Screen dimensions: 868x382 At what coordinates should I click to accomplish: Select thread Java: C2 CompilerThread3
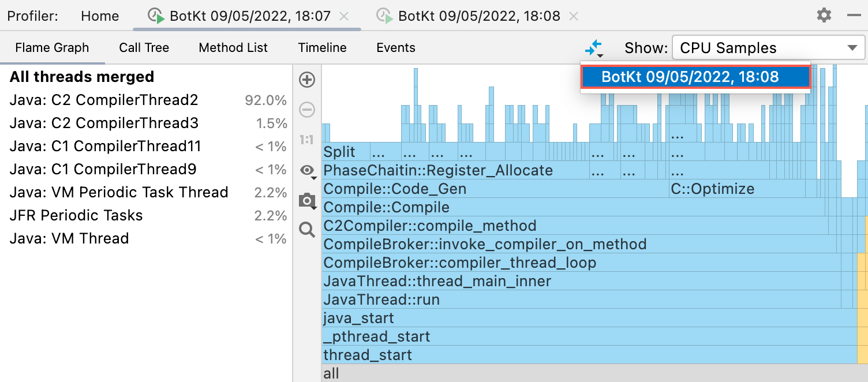click(x=147, y=123)
